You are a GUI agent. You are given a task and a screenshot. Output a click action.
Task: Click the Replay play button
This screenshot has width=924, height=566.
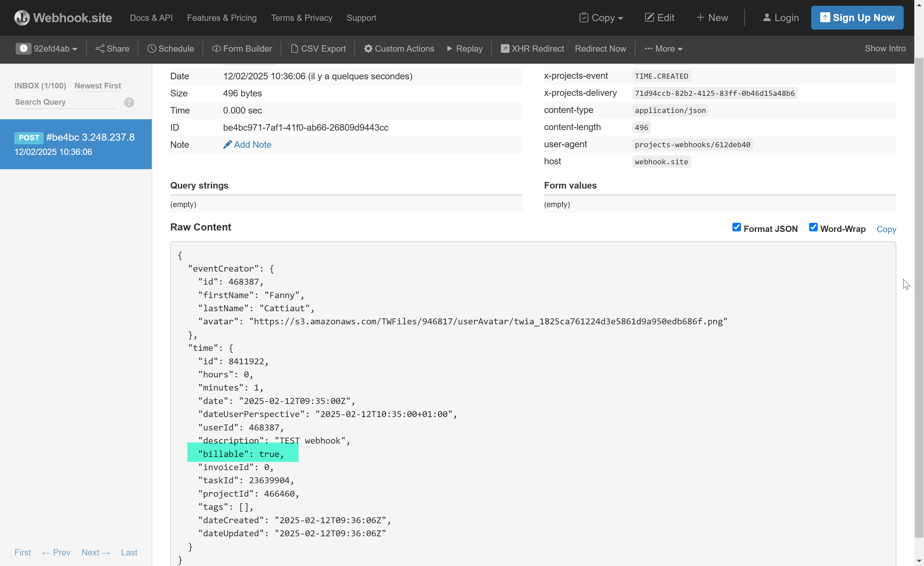(465, 49)
